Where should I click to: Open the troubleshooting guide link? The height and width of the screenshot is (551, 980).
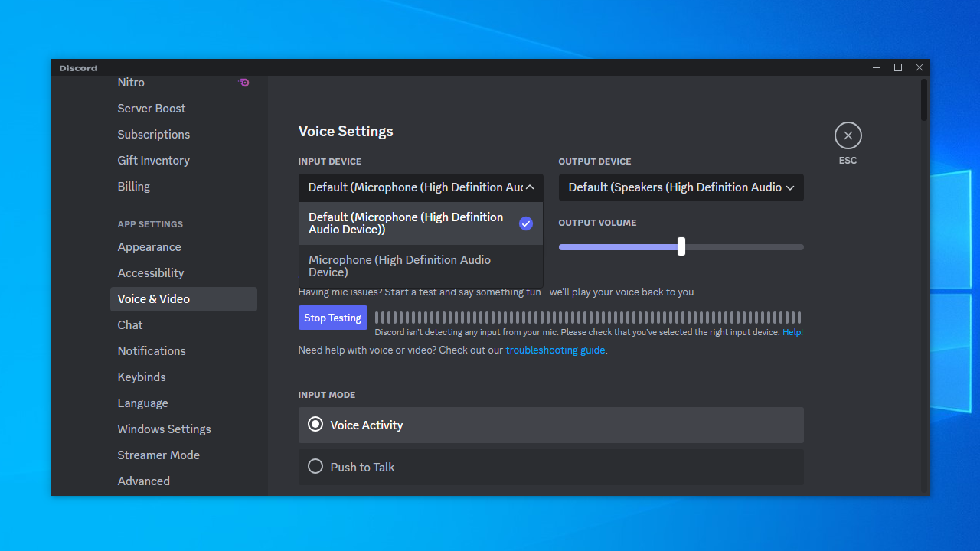(x=555, y=350)
